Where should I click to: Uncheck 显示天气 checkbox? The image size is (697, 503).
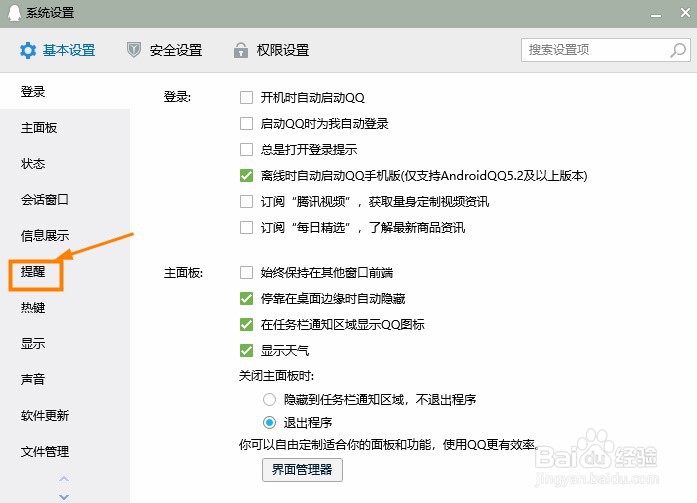coord(246,351)
